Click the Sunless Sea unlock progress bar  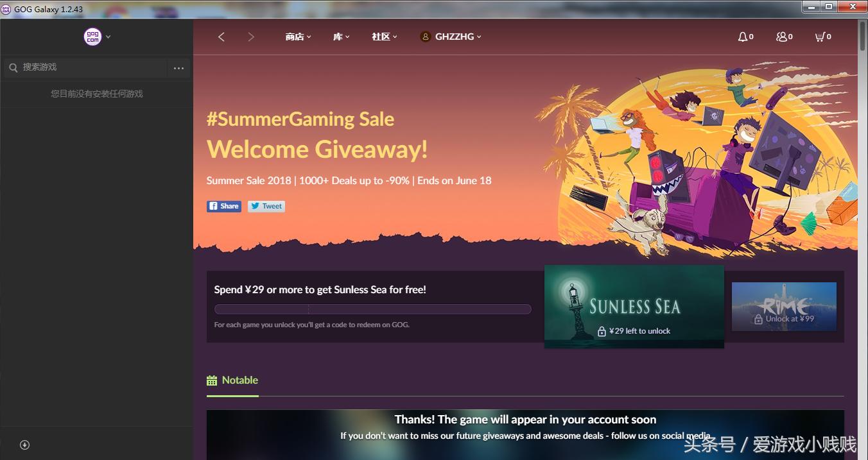(x=372, y=309)
